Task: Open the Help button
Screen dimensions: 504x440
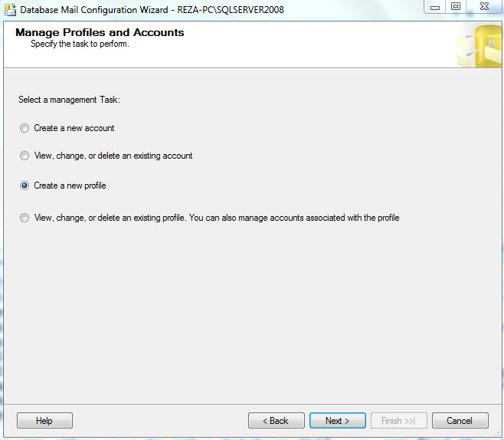Action: (x=44, y=421)
